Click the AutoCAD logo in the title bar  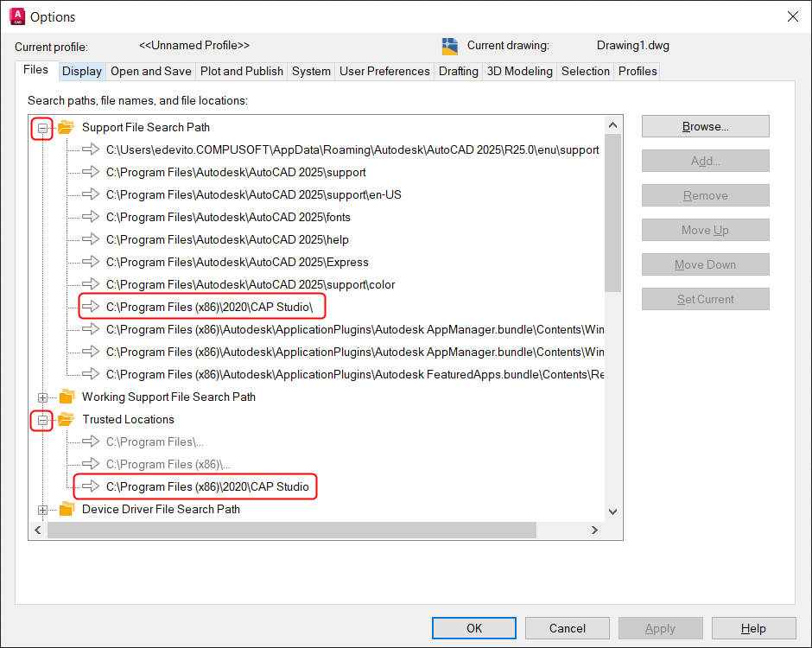[16, 16]
